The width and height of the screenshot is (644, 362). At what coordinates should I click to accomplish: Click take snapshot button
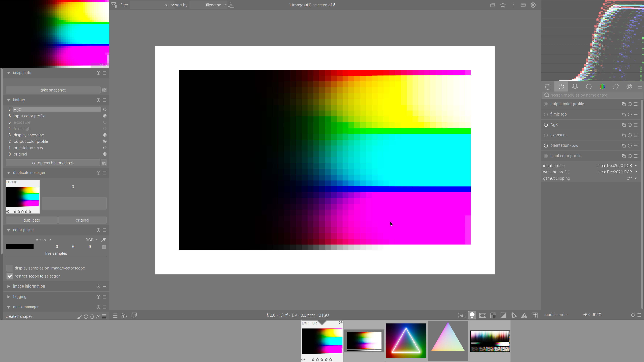(53, 90)
